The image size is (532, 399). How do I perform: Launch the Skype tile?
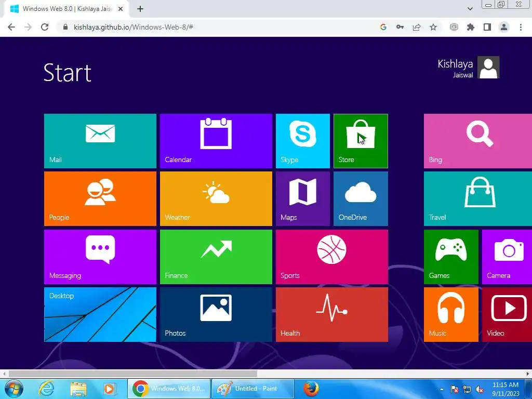pos(303,141)
